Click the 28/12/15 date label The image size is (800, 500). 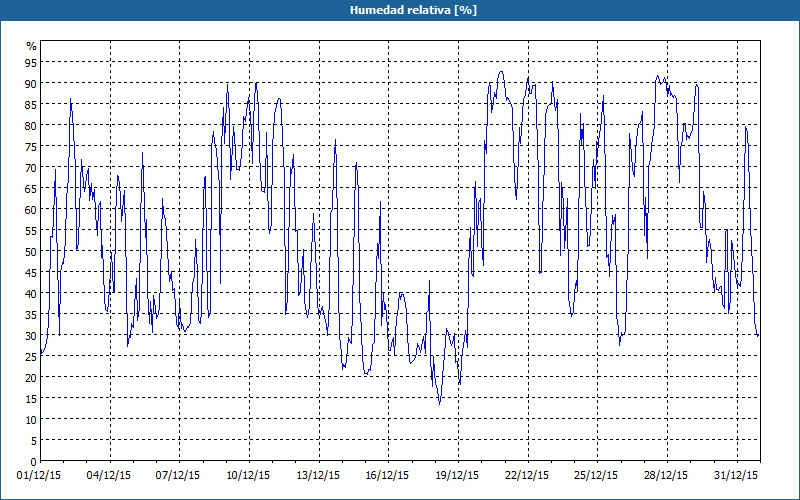coord(666,476)
